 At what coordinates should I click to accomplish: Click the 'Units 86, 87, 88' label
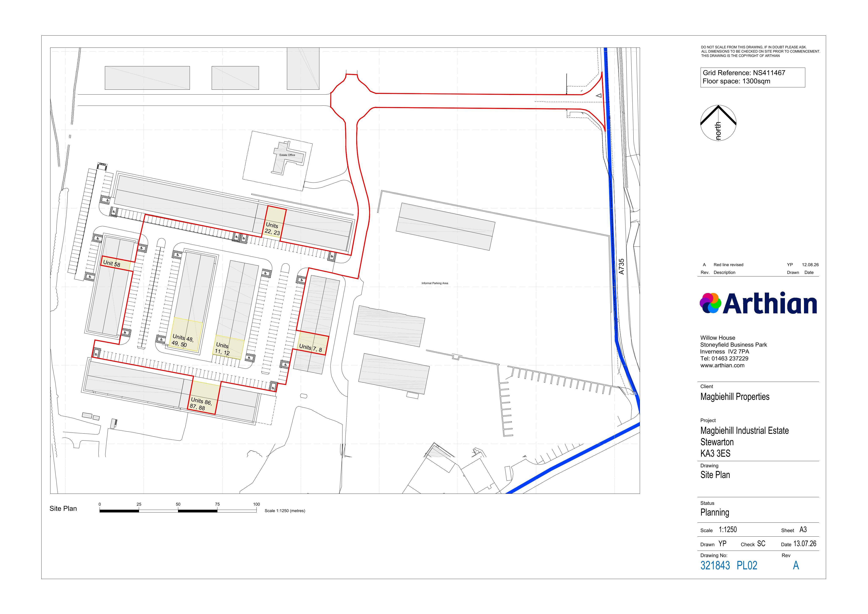pyautogui.click(x=201, y=404)
